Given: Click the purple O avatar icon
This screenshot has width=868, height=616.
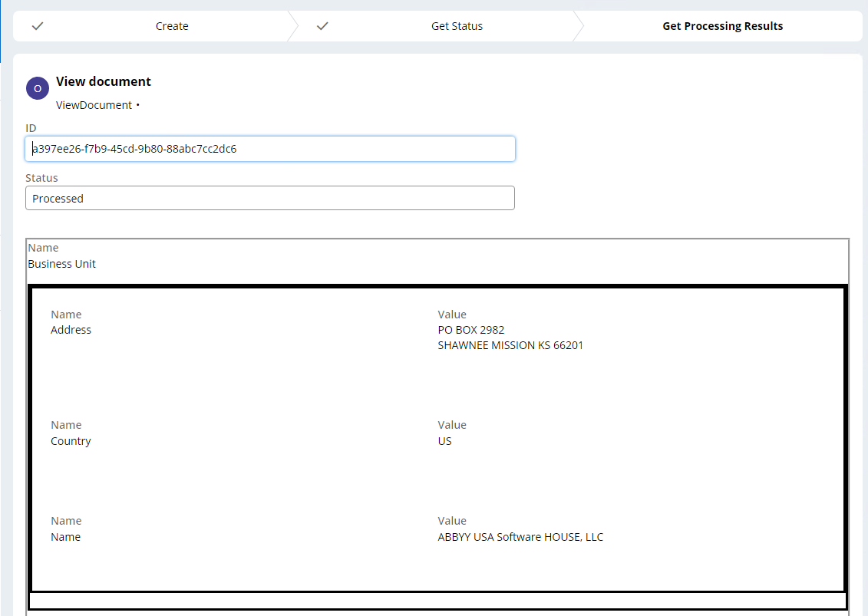Looking at the screenshot, I should 38,88.
